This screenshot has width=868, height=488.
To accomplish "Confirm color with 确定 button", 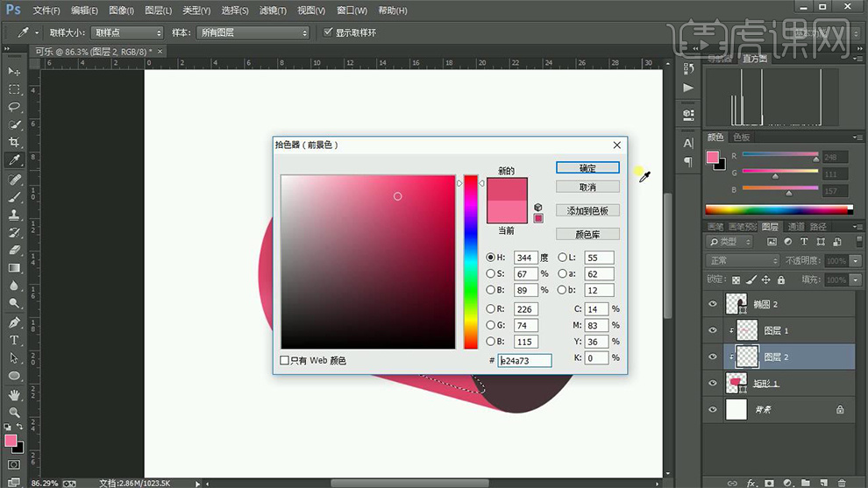I will [587, 167].
